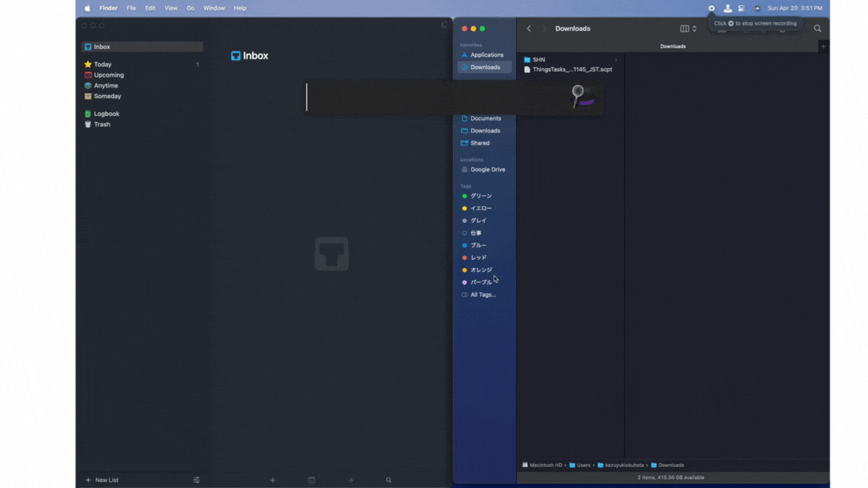Open the Someday list in Things
The image size is (868, 488).
(x=142, y=96)
